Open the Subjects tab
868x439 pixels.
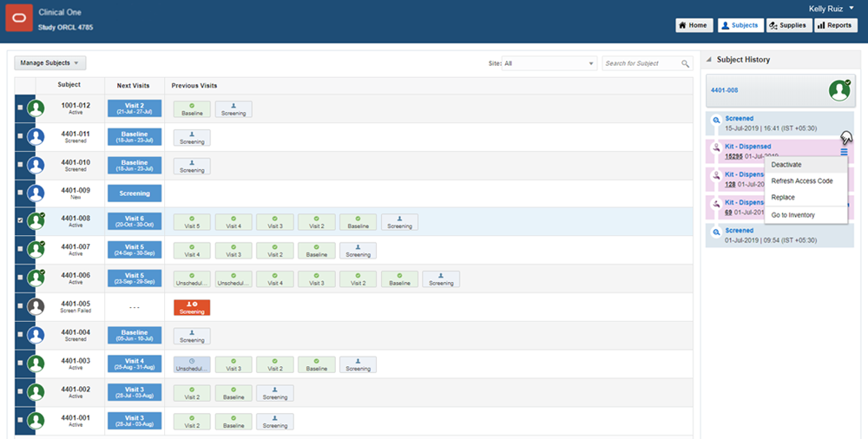(740, 25)
